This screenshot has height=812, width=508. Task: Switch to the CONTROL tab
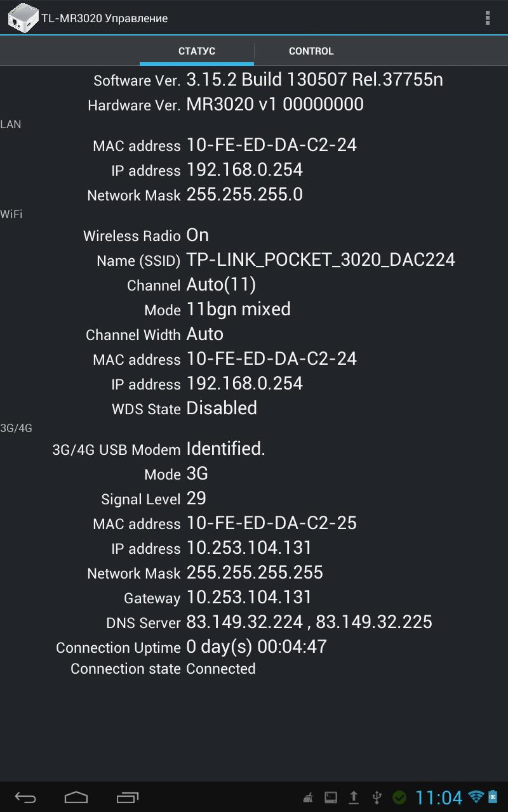point(311,51)
